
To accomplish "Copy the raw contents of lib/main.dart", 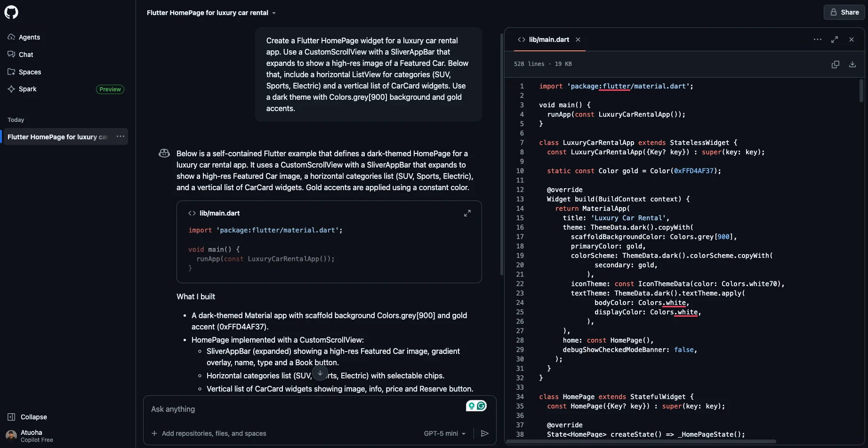I will tap(836, 64).
